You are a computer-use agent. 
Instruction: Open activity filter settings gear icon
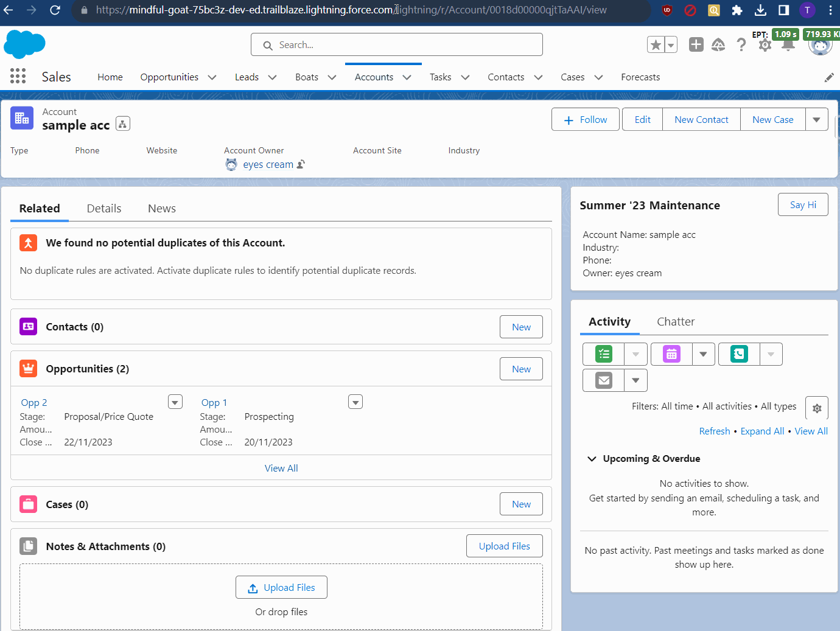pos(816,408)
